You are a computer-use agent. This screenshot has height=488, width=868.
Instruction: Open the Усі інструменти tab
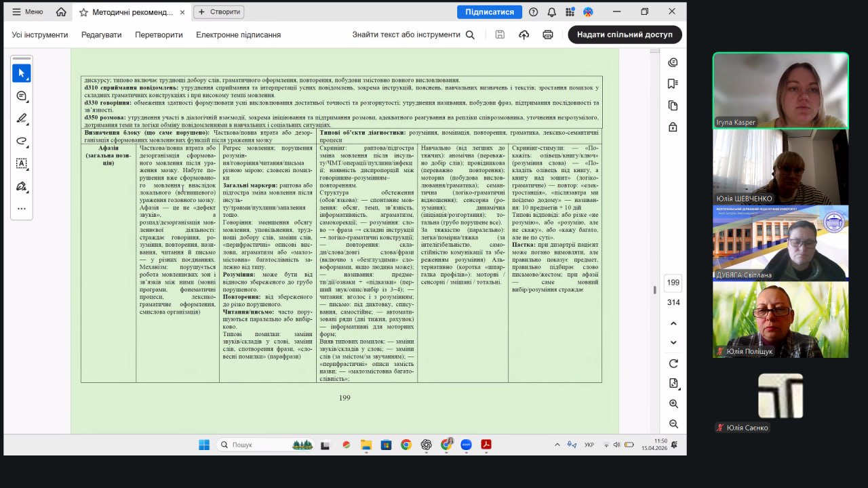point(40,35)
